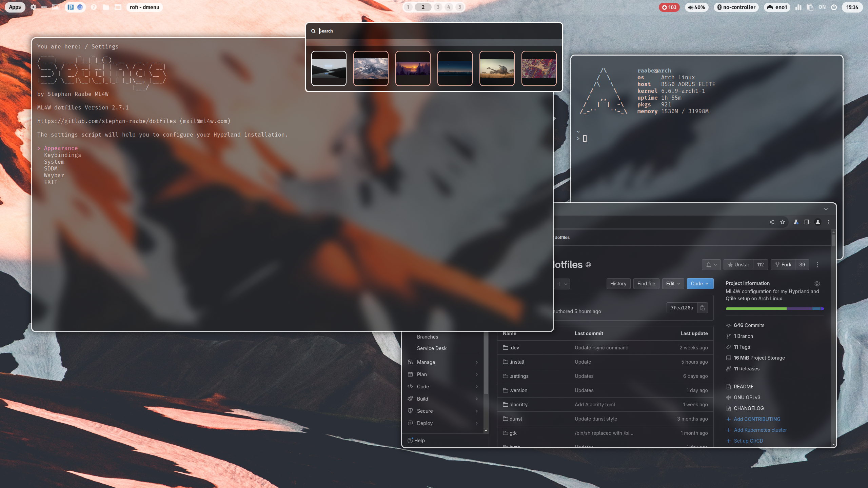The width and height of the screenshot is (868, 488).
Task: Open the Code dropdown button
Action: tap(700, 284)
